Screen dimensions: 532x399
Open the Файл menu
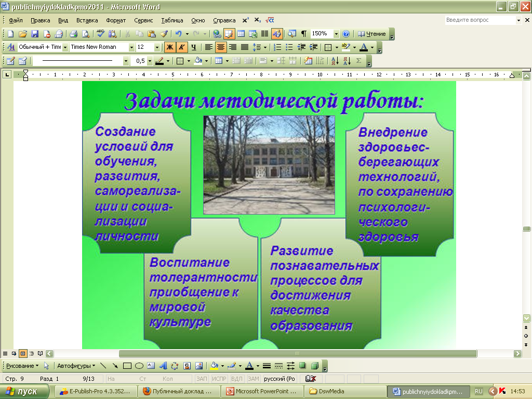click(16, 20)
